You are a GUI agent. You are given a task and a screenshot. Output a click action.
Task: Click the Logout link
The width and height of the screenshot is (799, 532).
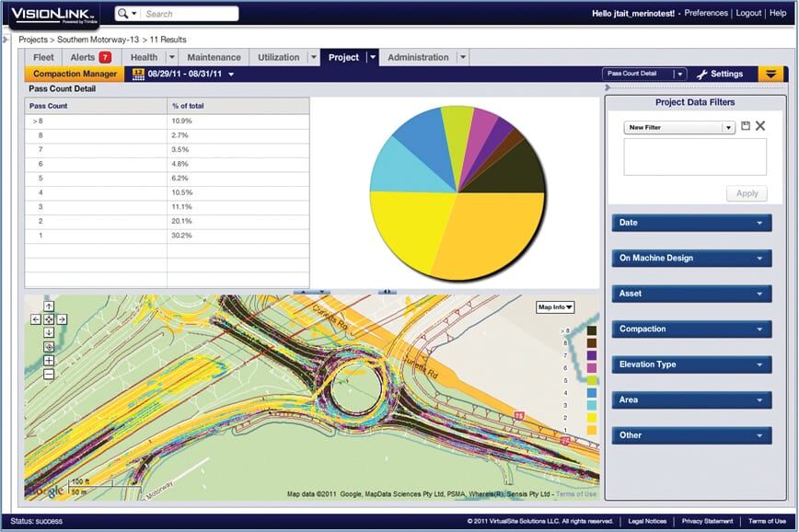(748, 13)
